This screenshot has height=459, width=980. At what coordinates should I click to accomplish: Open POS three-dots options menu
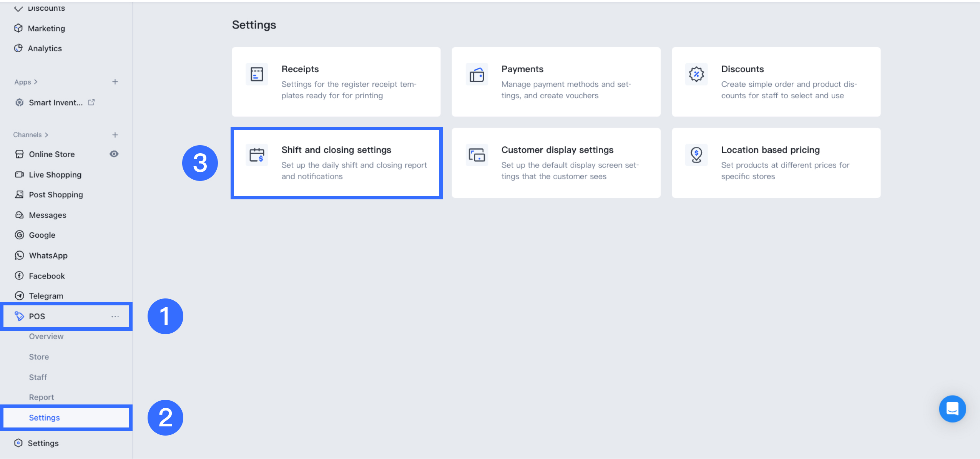coord(115,316)
